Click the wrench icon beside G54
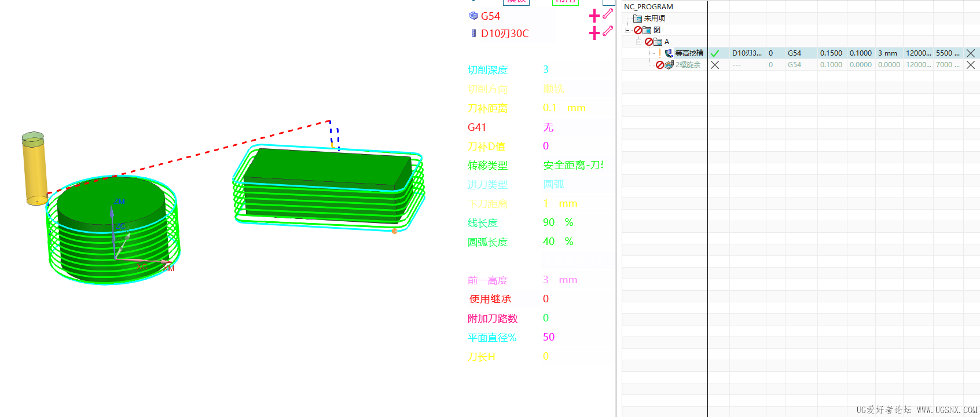This screenshot has width=980, height=417. tap(608, 13)
